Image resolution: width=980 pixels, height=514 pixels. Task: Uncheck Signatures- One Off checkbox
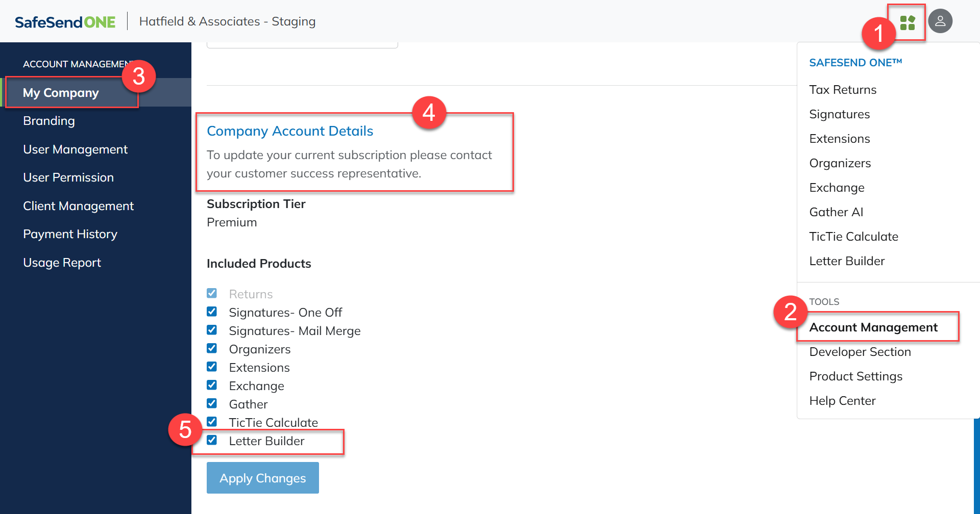click(212, 312)
